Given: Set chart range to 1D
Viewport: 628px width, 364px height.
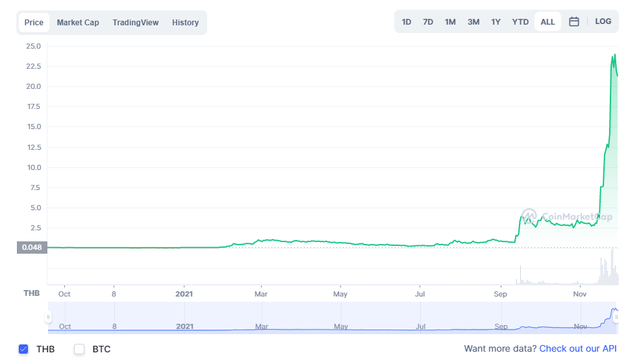Looking at the screenshot, I should 407,21.
